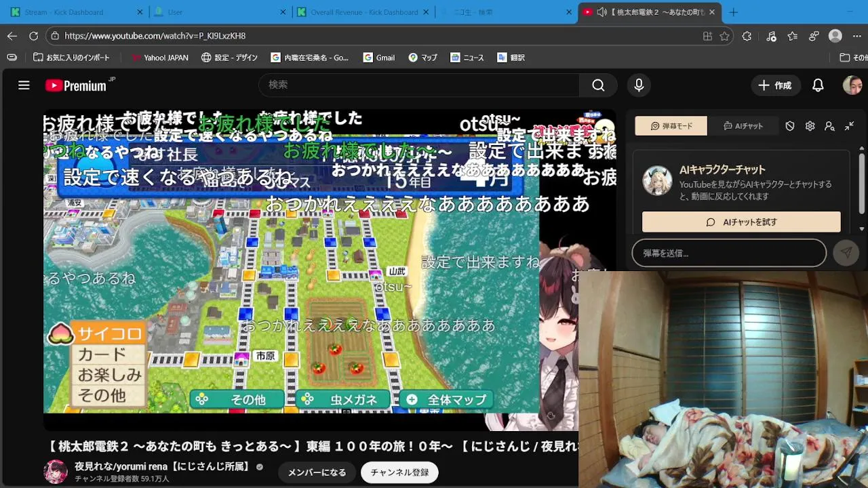Open split screen icon in address bar
The width and height of the screenshot is (868, 488).
pos(707,36)
